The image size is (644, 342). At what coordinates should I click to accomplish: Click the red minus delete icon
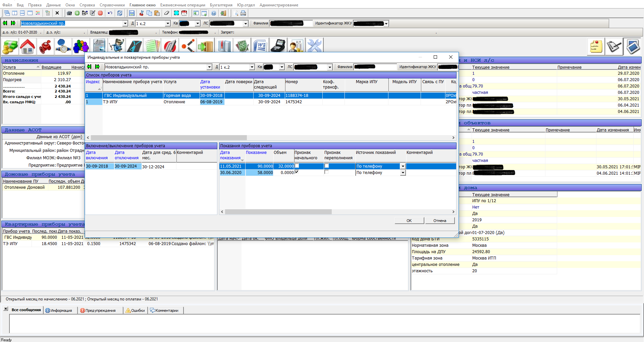coord(100,13)
